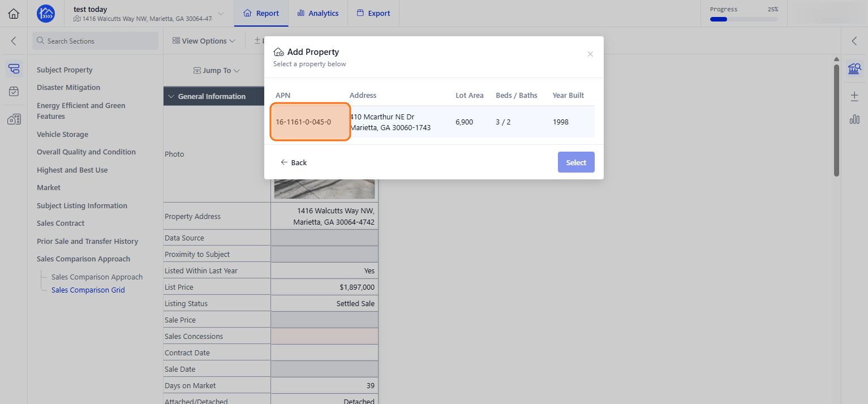Screen dimensions: 868x404
Task: Open the property building icon in left rail
Action: [x=14, y=119]
